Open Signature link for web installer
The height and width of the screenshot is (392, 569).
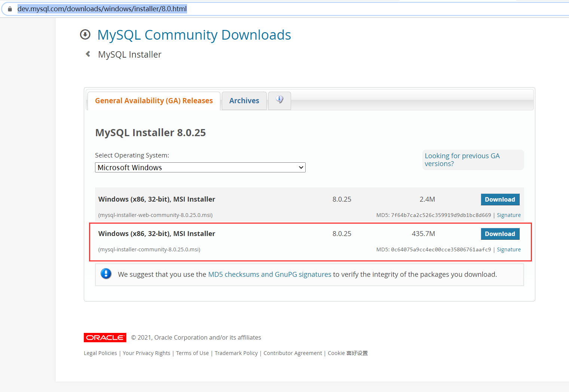pyautogui.click(x=508, y=215)
